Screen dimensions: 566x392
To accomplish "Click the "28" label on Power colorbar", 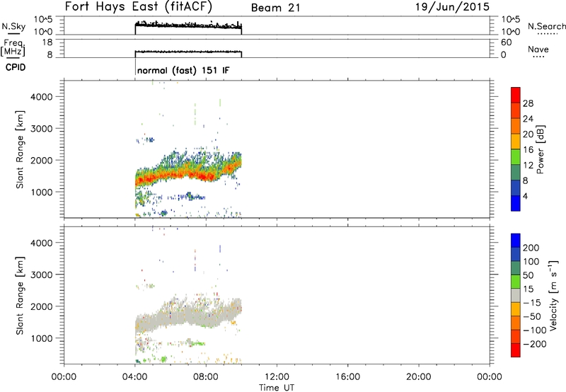I will (x=528, y=103).
